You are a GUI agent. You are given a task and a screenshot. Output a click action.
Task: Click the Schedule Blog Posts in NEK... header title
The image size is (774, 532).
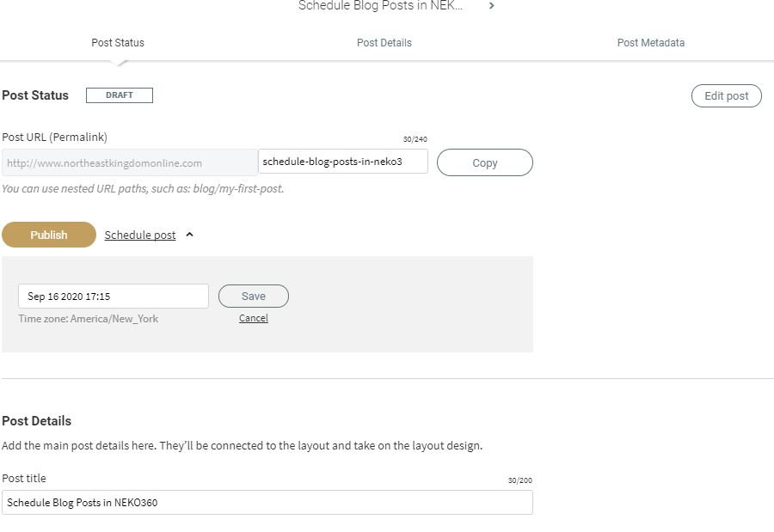point(380,6)
